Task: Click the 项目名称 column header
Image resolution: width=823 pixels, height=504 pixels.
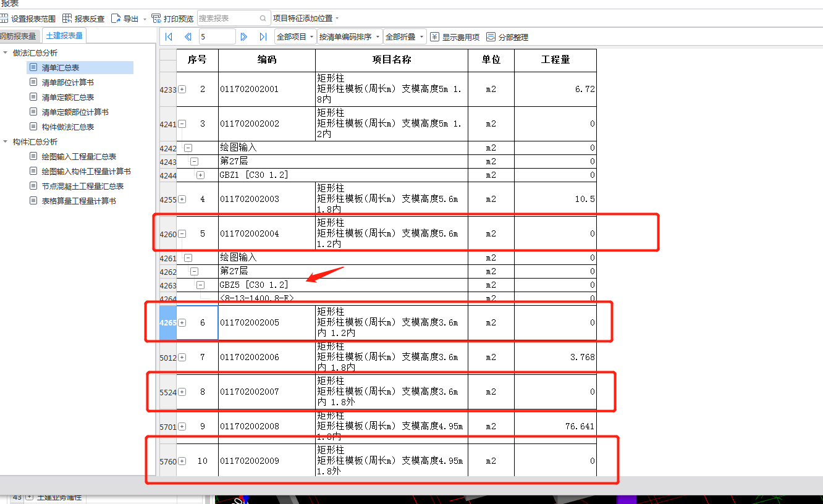Action: (392, 61)
